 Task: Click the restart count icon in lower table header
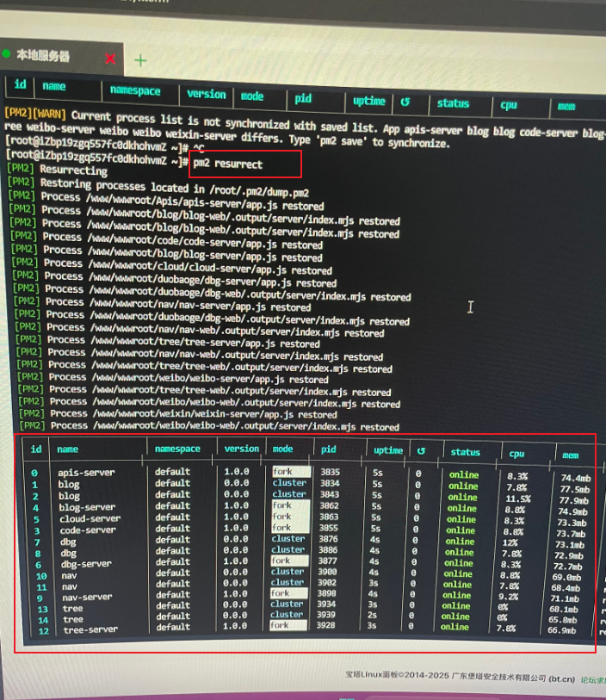point(420,450)
